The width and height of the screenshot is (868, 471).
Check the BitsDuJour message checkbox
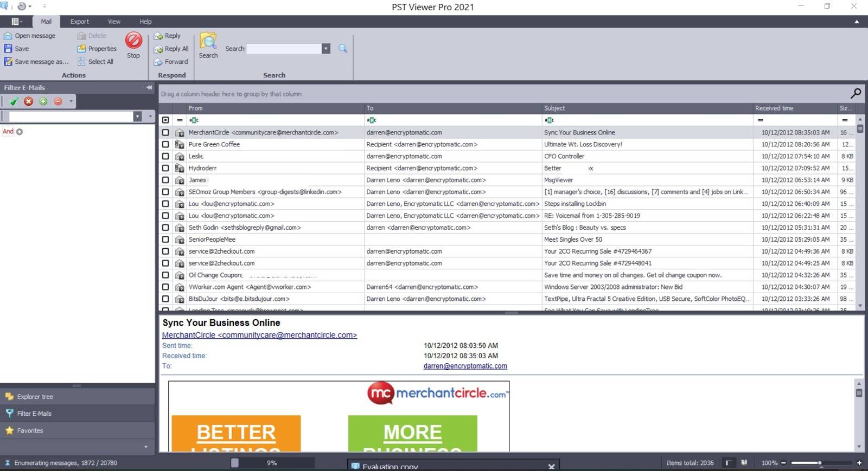(165, 299)
